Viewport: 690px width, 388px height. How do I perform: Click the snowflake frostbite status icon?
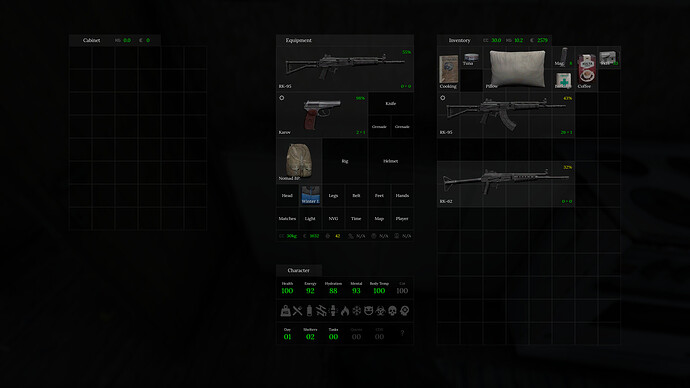[x=356, y=311]
